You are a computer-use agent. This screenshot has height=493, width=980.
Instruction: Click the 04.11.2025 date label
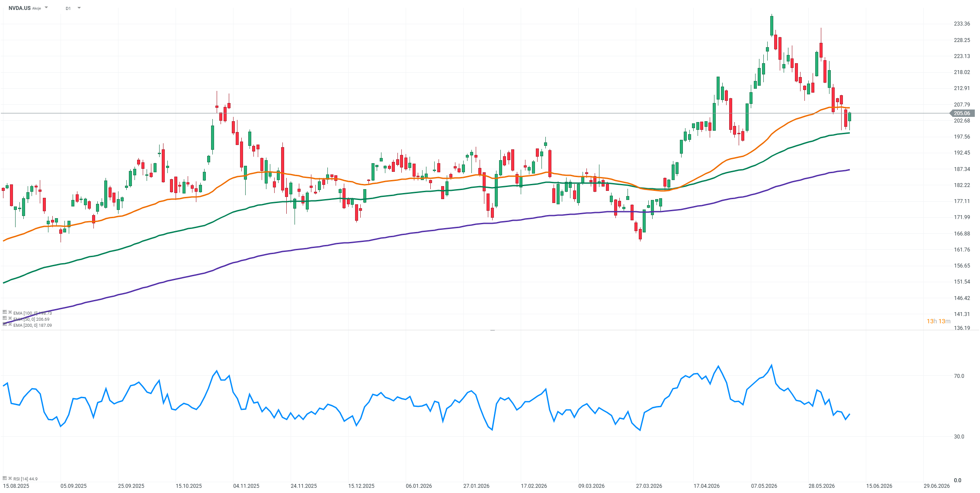[246, 486]
